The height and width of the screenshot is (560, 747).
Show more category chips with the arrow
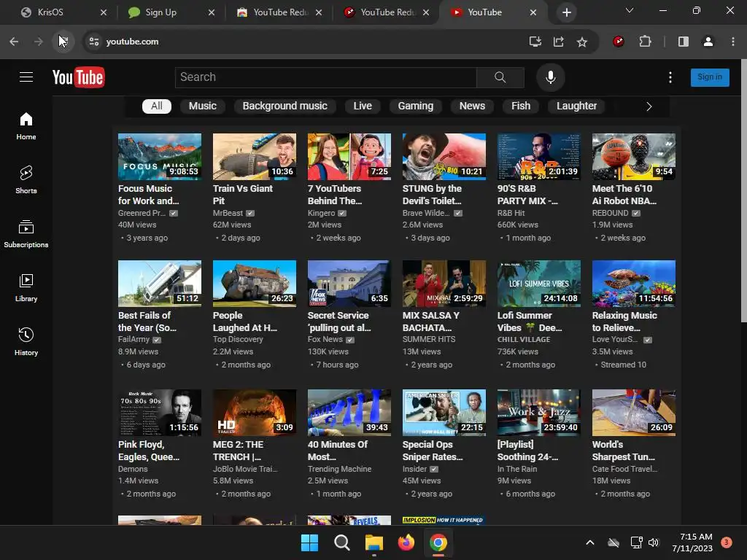(x=649, y=106)
